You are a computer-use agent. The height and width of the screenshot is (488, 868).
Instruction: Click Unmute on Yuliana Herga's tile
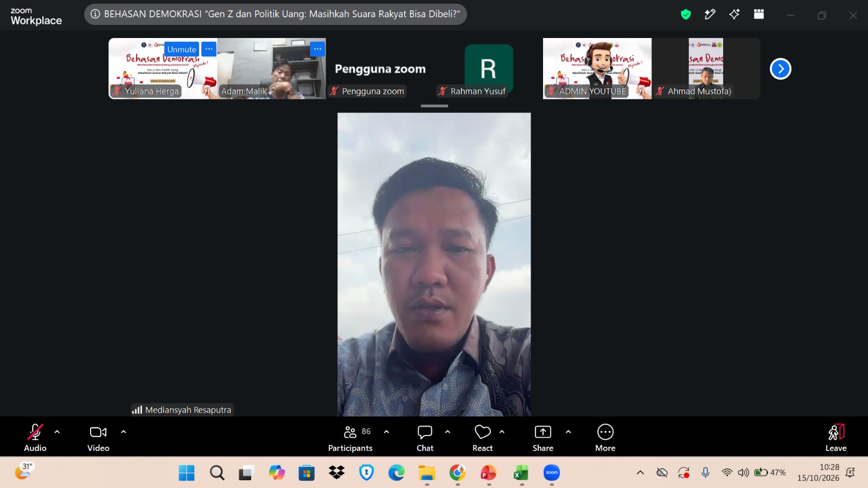(x=181, y=49)
